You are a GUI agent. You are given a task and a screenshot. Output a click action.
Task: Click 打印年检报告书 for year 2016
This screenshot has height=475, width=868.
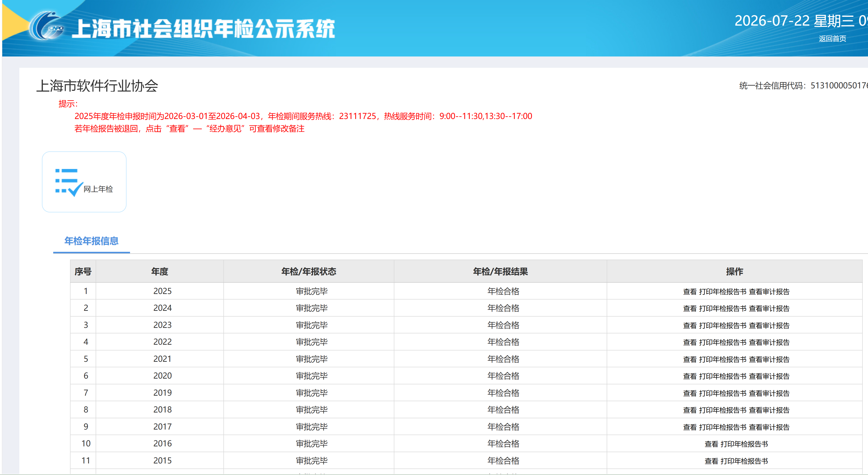pos(744,444)
